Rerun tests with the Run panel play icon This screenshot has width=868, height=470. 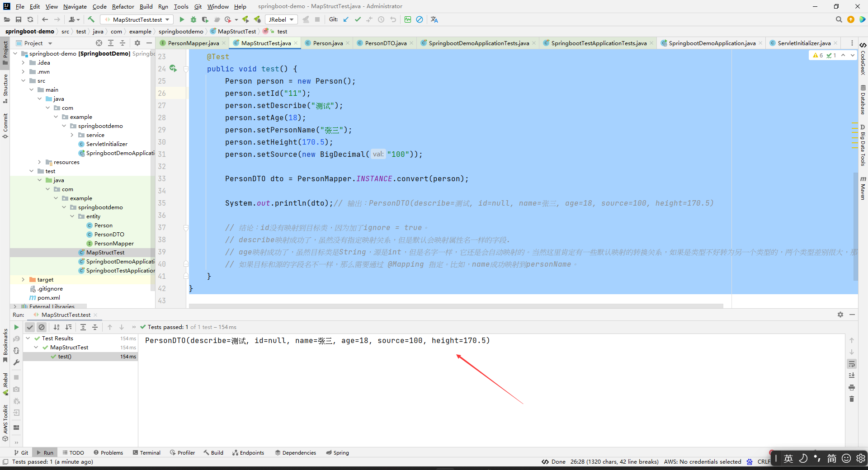coord(16,327)
